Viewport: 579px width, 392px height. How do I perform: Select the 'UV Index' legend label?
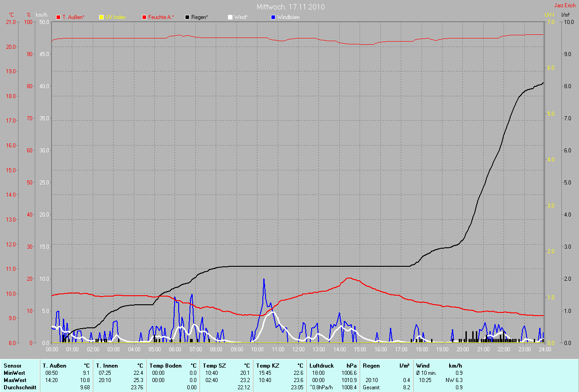115,17
